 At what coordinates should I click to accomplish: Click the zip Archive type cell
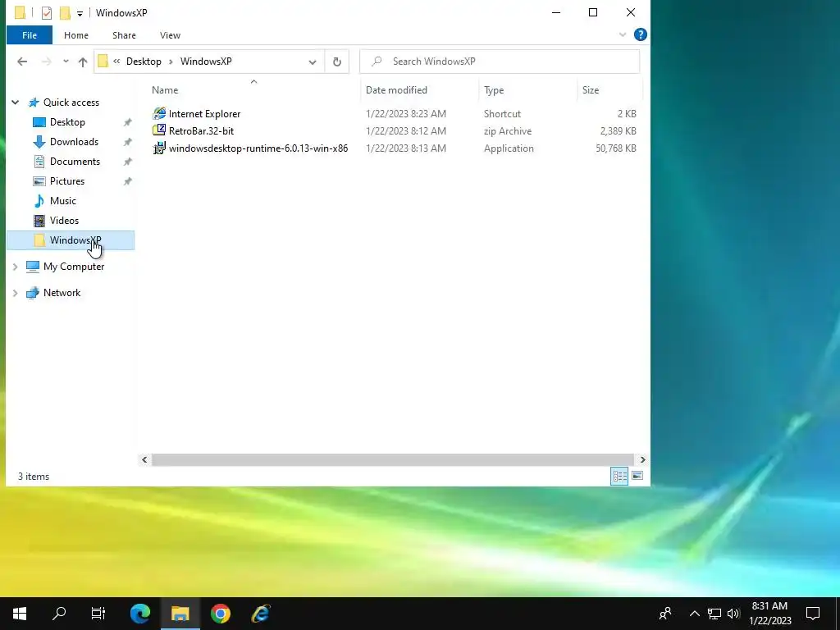click(507, 131)
